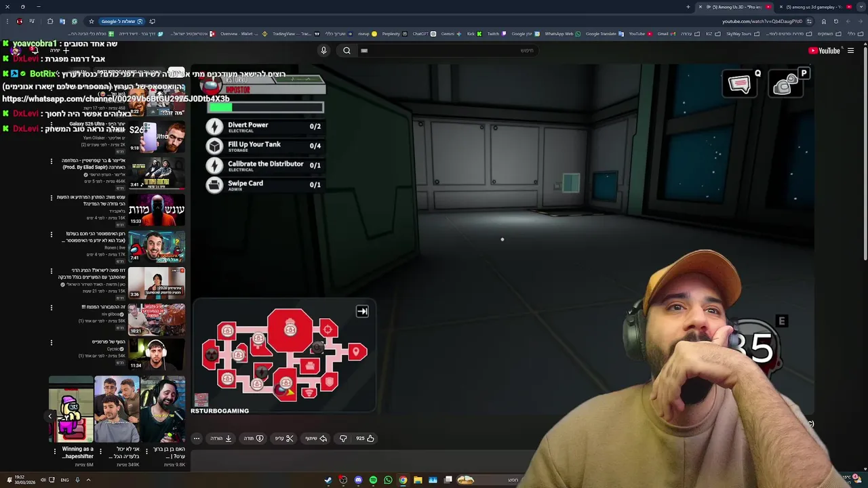Open WhatsApp from the taskbar
Image resolution: width=868 pixels, height=488 pixels.
pyautogui.click(x=388, y=480)
